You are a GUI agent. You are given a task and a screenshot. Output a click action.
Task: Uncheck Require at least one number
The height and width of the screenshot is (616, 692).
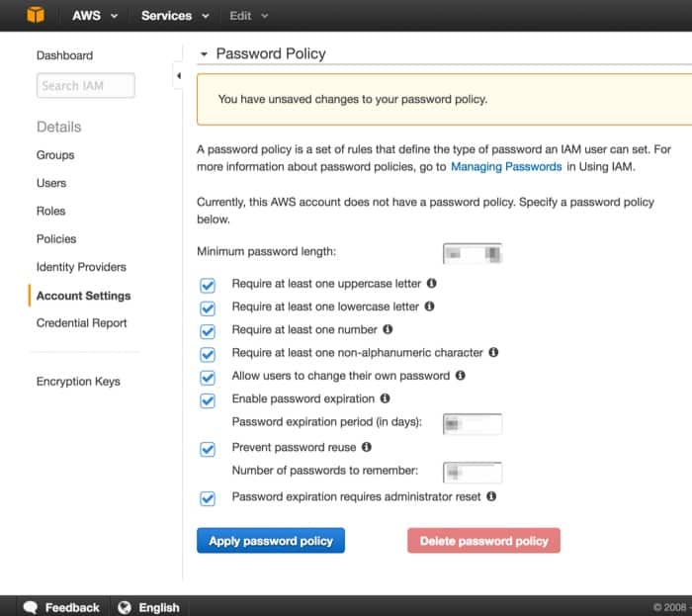click(x=208, y=331)
